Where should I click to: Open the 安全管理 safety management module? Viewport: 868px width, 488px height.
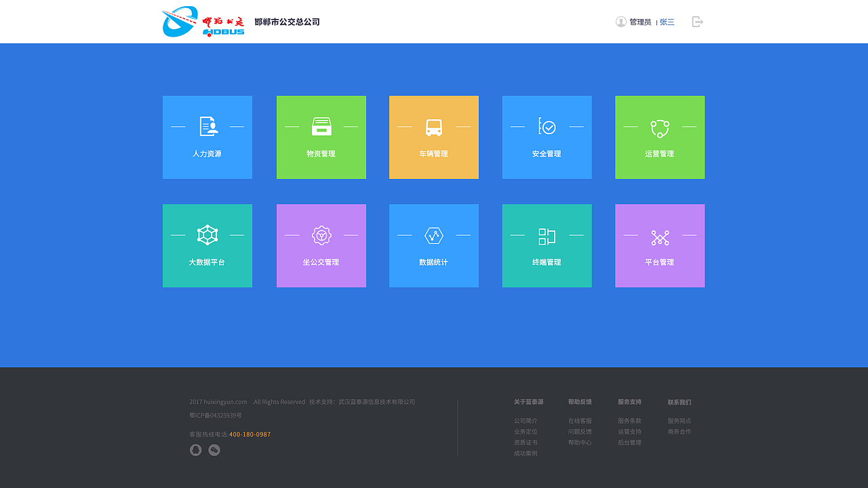547,137
